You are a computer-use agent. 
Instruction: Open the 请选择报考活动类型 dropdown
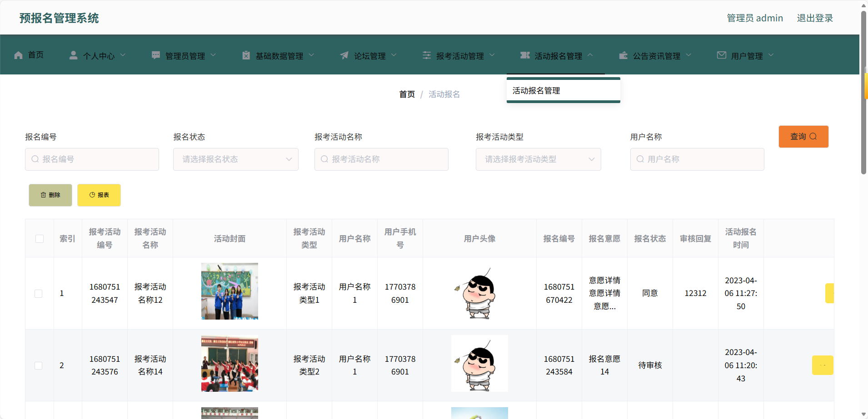[539, 159]
